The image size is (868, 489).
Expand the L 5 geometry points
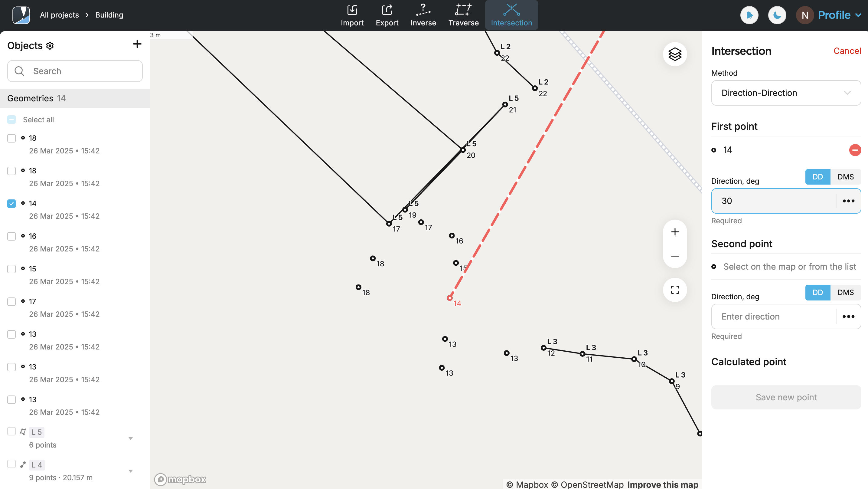(x=130, y=438)
